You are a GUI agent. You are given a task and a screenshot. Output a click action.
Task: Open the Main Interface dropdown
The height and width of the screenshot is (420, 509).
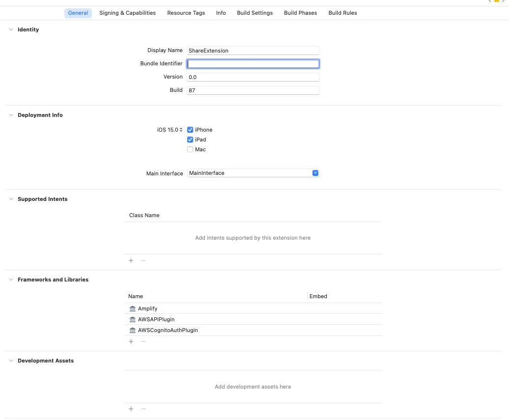(x=315, y=173)
